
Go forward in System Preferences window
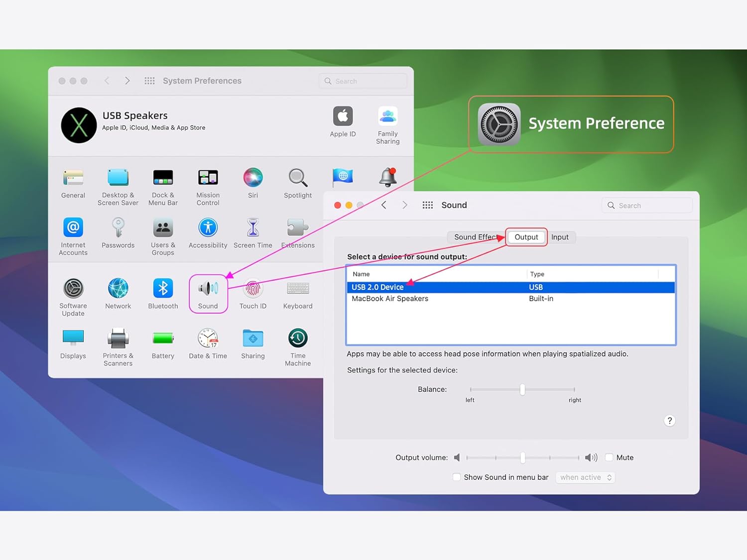pos(127,81)
